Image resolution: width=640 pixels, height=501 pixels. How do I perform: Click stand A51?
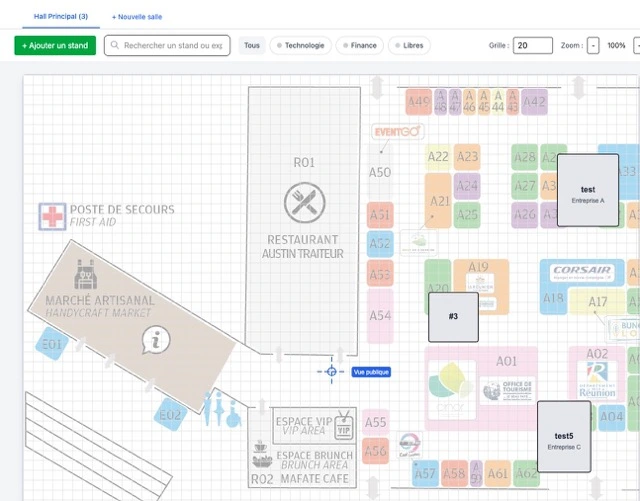click(380, 215)
